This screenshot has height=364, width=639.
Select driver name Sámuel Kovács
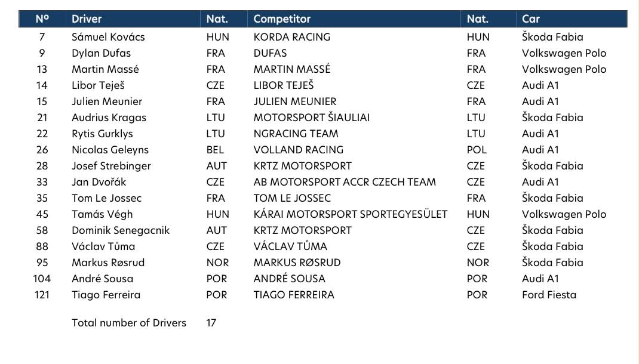point(108,37)
